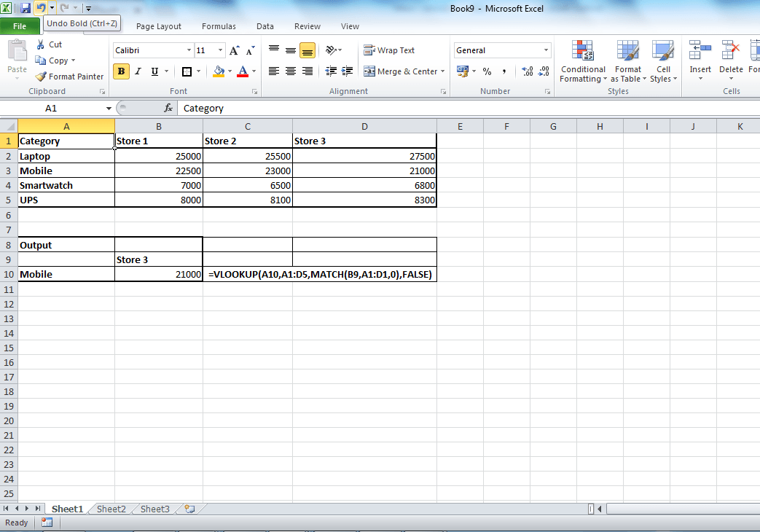This screenshot has width=760, height=532.
Task: Click the Paste clipboard icon
Action: coord(17,51)
